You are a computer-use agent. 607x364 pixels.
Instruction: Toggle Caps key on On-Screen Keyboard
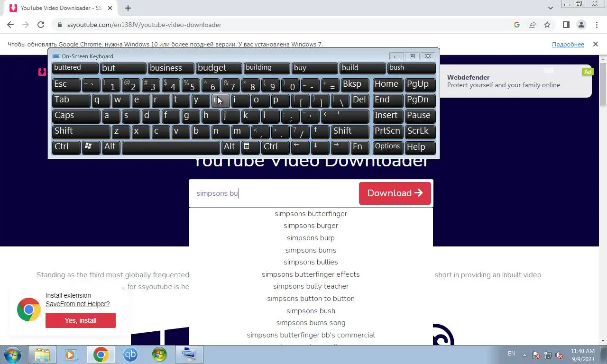(x=76, y=116)
